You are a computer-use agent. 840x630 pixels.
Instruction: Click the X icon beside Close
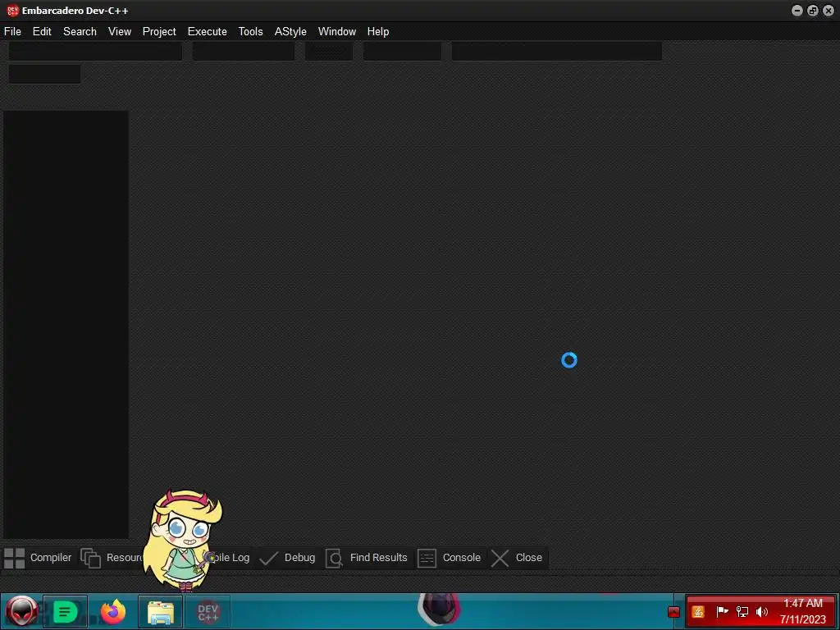coord(500,558)
